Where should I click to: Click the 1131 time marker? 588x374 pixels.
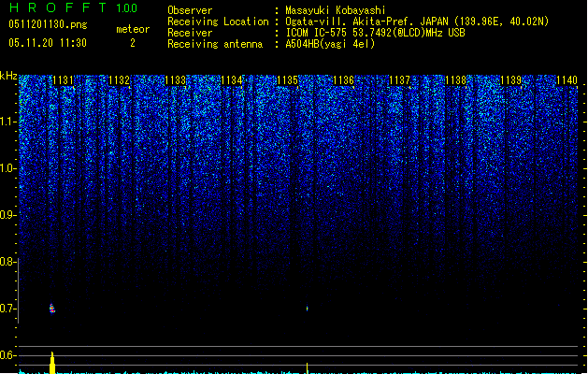(63, 80)
